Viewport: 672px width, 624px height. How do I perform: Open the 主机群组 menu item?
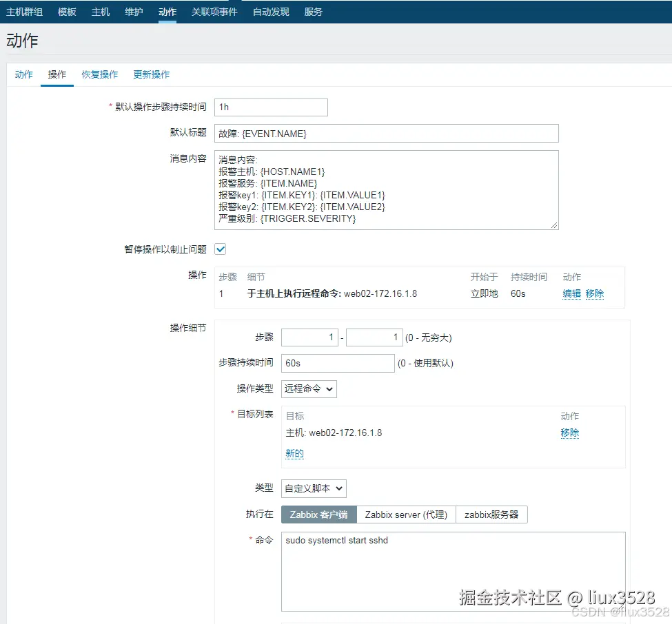[24, 11]
